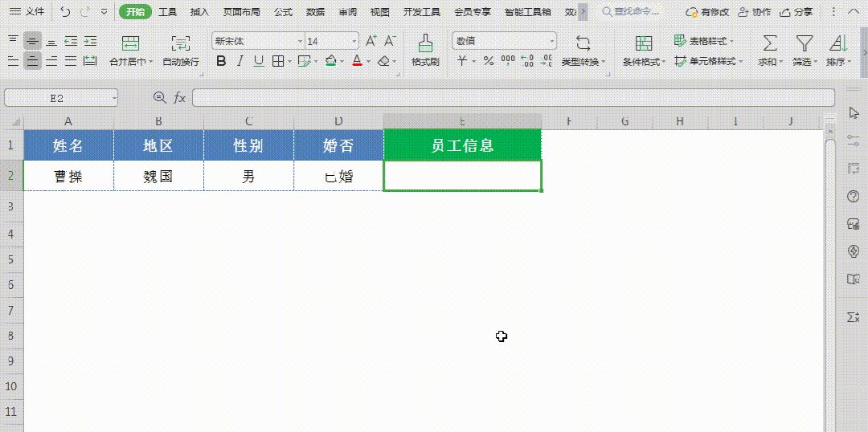This screenshot has height=432, width=868.
Task: Increase the cell indent
Action: [90, 40]
